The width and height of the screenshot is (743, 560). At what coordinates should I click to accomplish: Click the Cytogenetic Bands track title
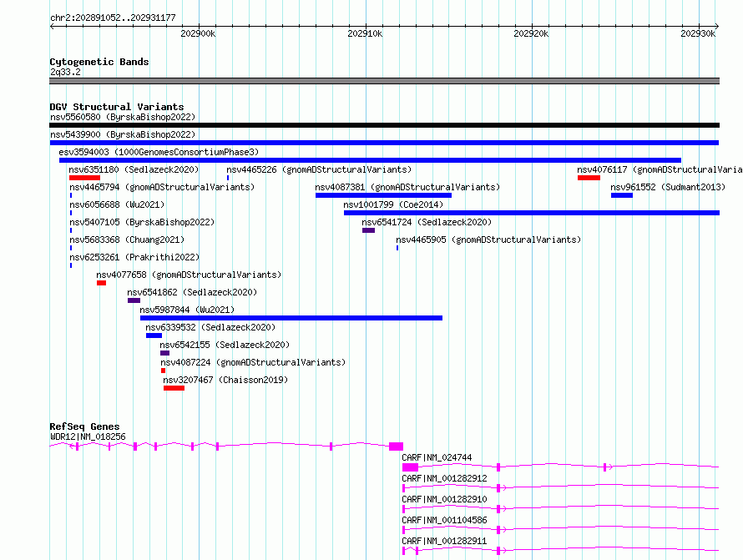99,62
